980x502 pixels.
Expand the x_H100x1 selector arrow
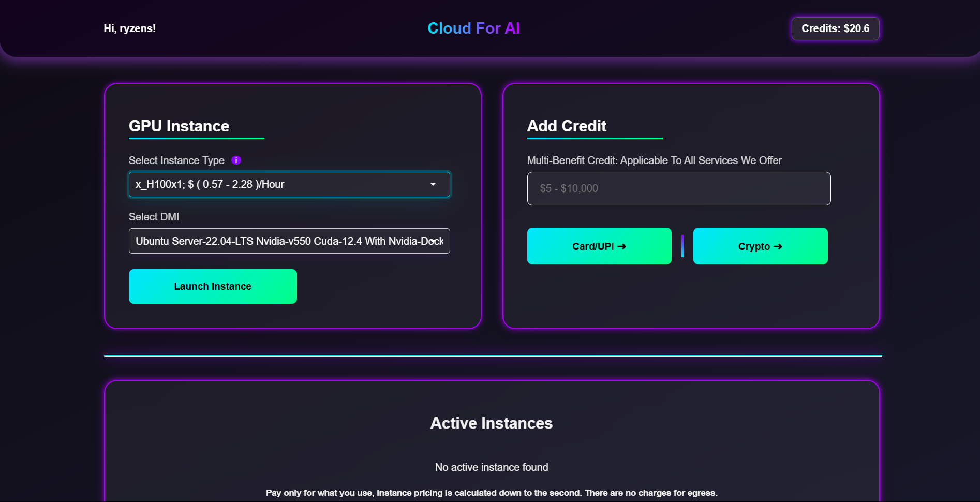434,184
